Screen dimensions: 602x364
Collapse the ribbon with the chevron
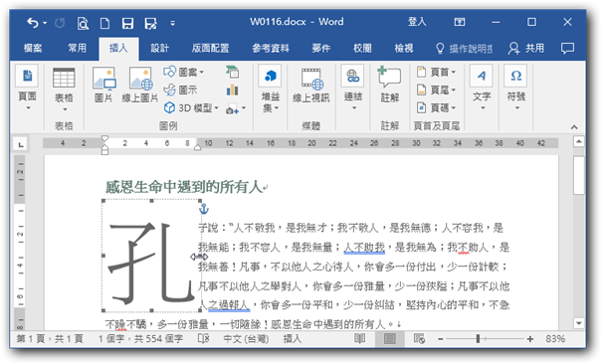point(574,127)
